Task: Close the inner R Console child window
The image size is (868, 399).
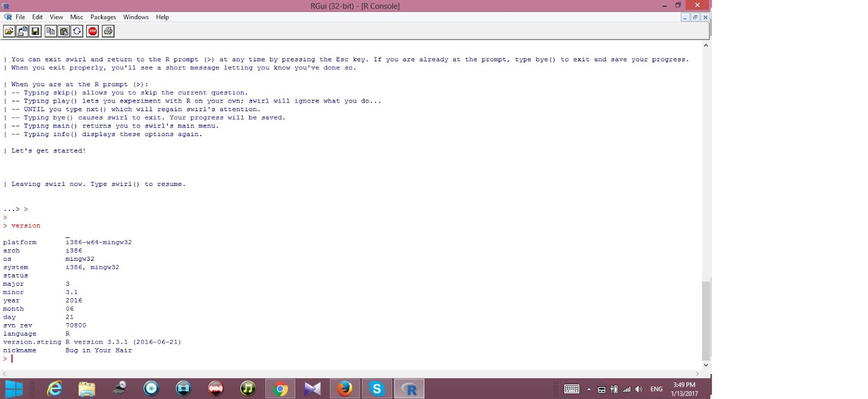Action: point(705,17)
